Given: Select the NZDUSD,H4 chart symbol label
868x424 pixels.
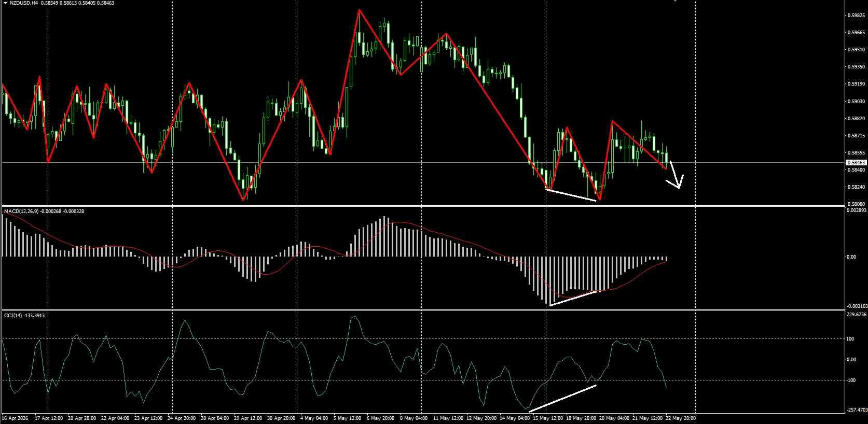Looking at the screenshot, I should pos(24,3).
